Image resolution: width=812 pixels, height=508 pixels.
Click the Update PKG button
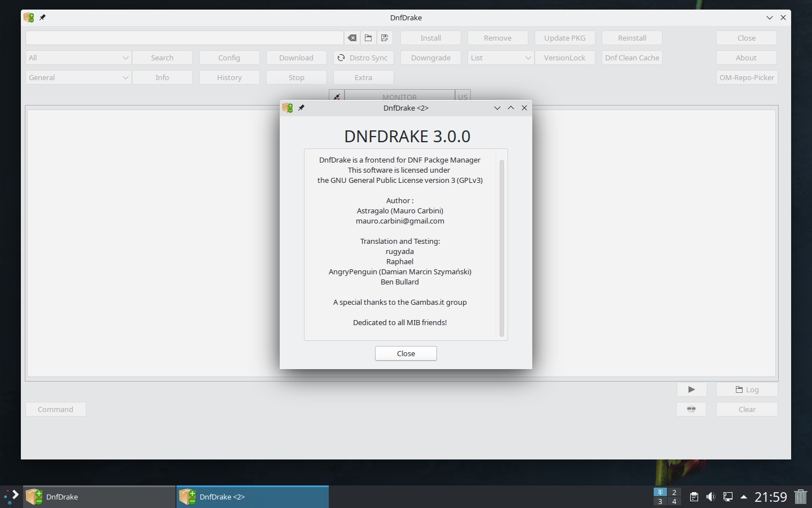coord(565,38)
